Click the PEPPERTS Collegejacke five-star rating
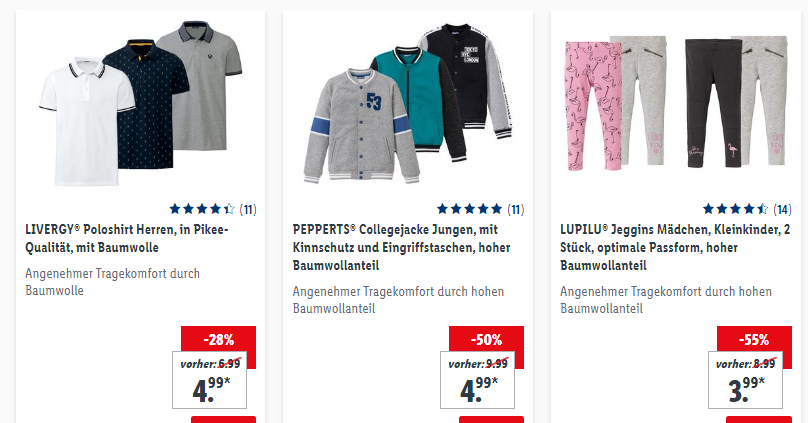The height and width of the screenshot is (423, 808). (x=469, y=209)
